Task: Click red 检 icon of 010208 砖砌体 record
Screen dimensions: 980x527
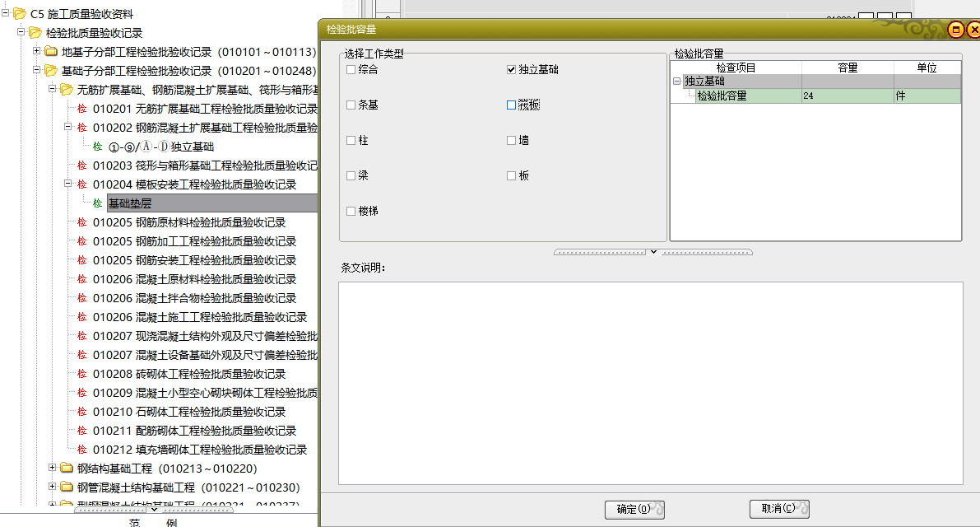Action: coord(82,374)
